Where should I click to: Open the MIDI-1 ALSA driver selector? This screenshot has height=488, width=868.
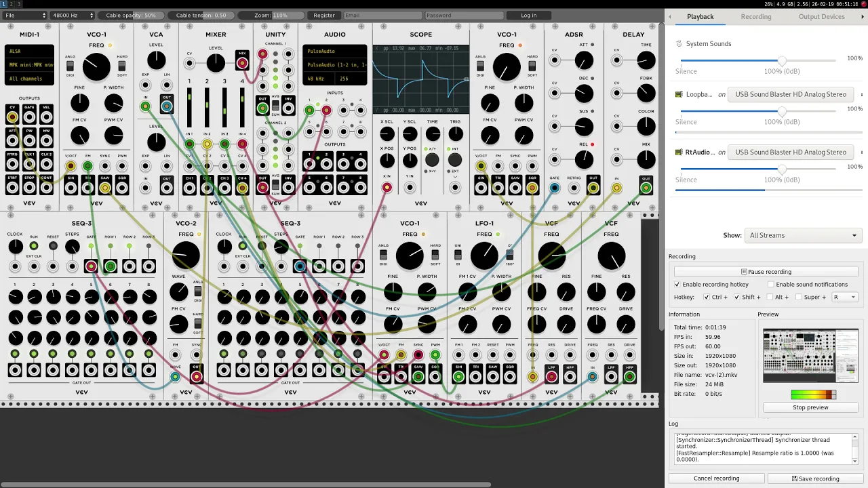[29, 51]
